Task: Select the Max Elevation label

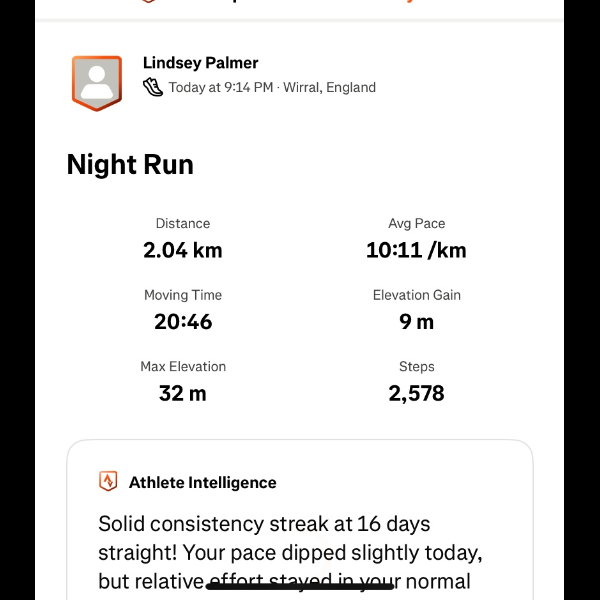Action: coord(183,367)
